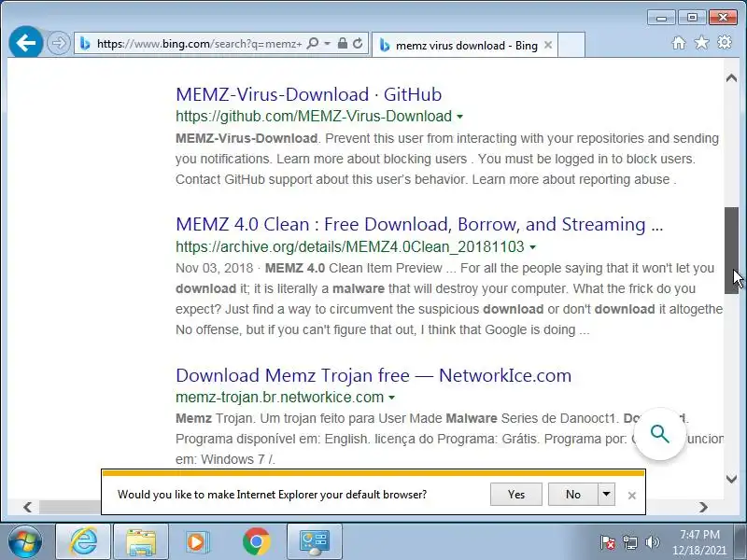The height and width of the screenshot is (560, 747).
Task: Click the horizontal scrollbar left arrow
Action: click(x=28, y=507)
